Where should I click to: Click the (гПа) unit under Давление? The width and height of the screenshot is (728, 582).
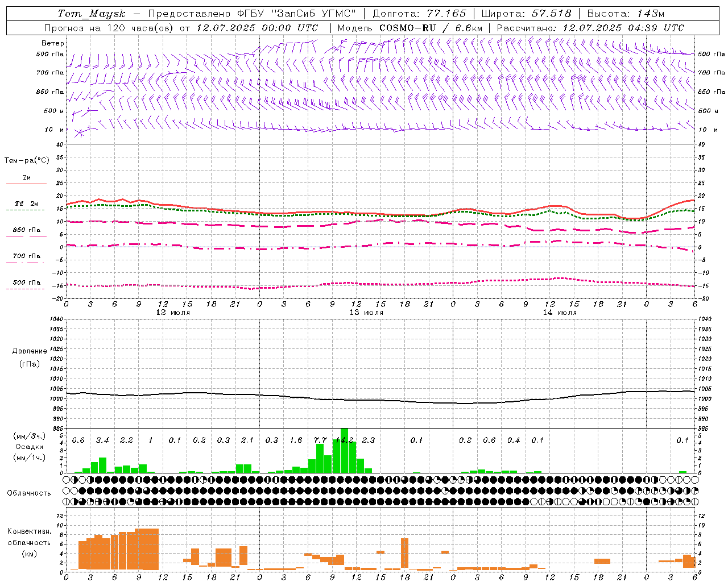tap(30, 364)
